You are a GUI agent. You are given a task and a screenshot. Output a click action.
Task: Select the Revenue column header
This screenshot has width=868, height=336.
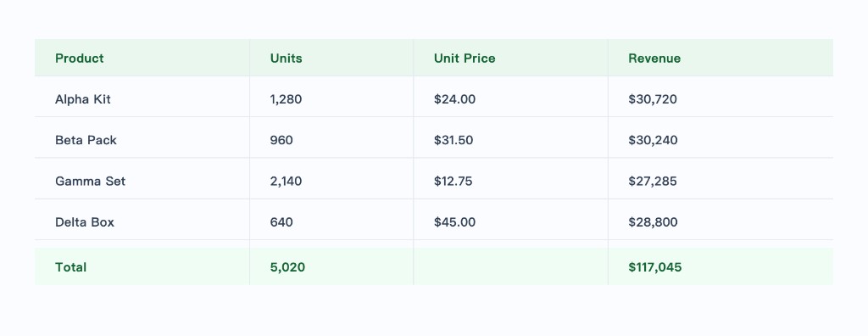click(721, 58)
